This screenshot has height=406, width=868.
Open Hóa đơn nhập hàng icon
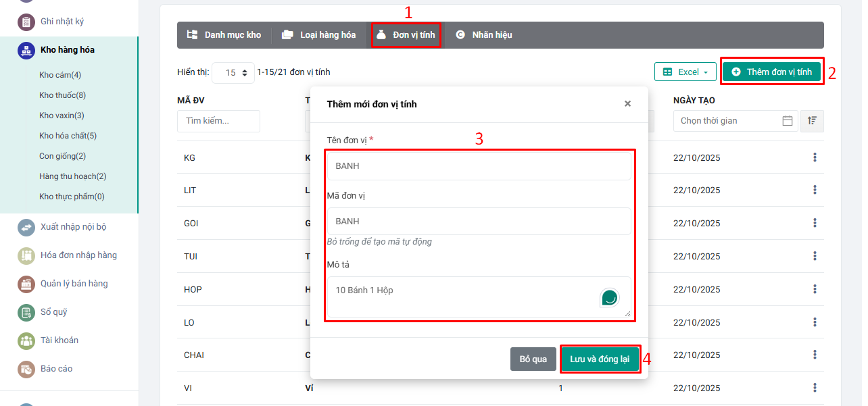pyautogui.click(x=26, y=256)
